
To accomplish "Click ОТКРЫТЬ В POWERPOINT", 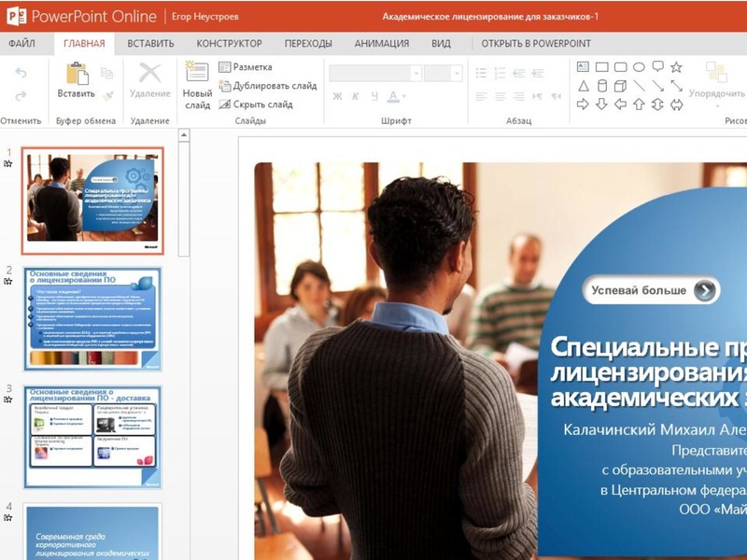I will point(536,44).
